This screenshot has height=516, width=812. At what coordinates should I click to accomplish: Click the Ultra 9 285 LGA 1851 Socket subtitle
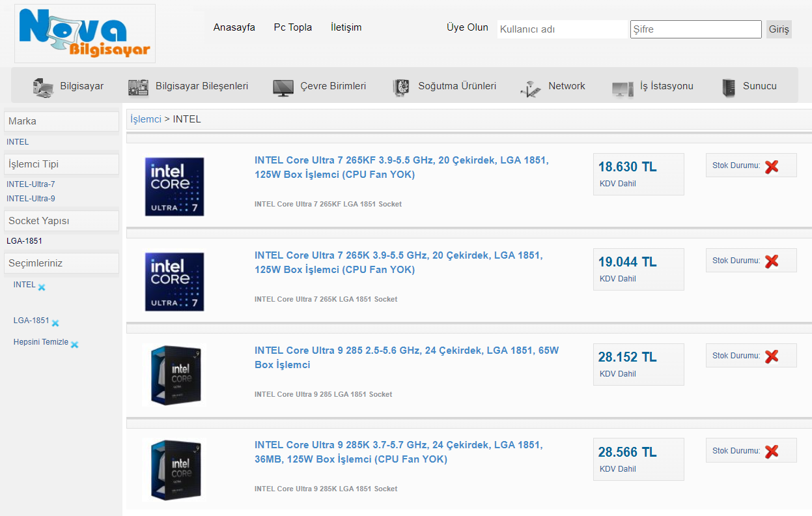[x=324, y=394]
